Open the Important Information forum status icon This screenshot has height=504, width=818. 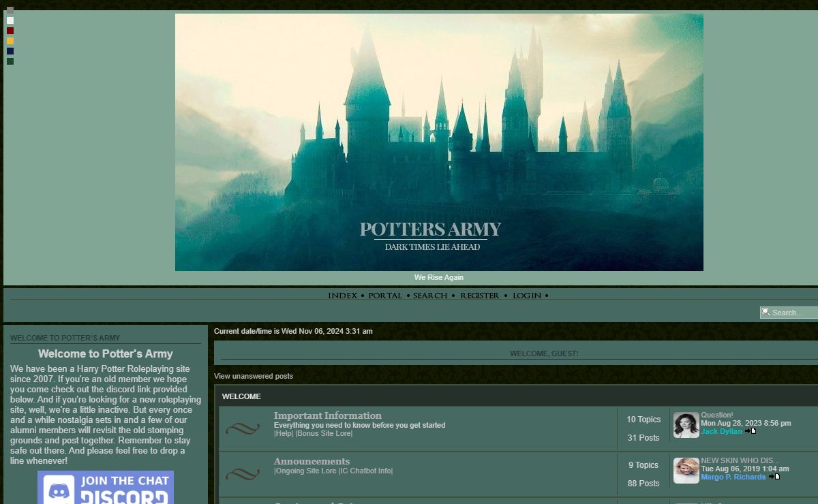point(243,428)
